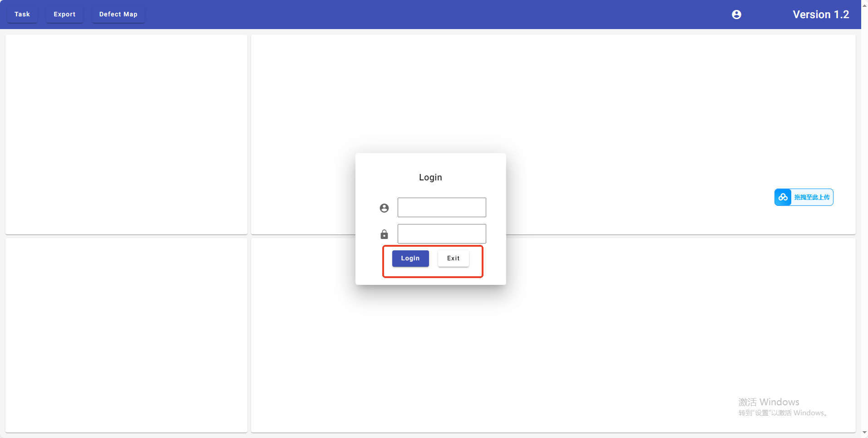Focus the username input field
This screenshot has width=868, height=438.
pyautogui.click(x=442, y=208)
